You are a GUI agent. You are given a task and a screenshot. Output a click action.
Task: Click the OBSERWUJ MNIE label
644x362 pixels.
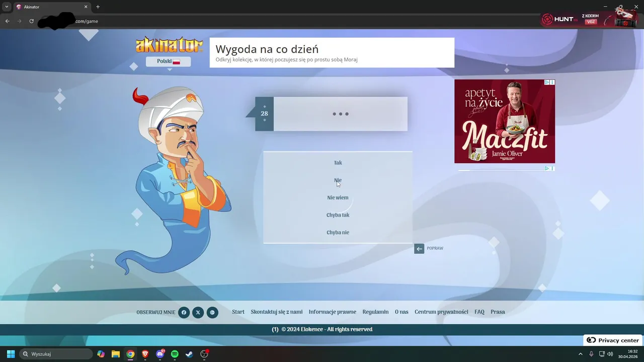click(156, 312)
